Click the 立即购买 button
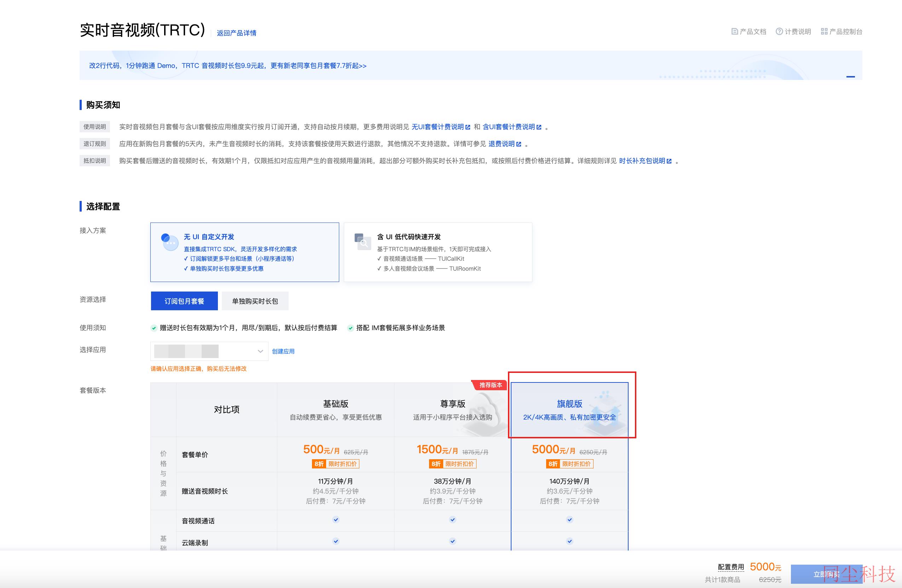Viewport: 902px width, 588px height. [827, 574]
